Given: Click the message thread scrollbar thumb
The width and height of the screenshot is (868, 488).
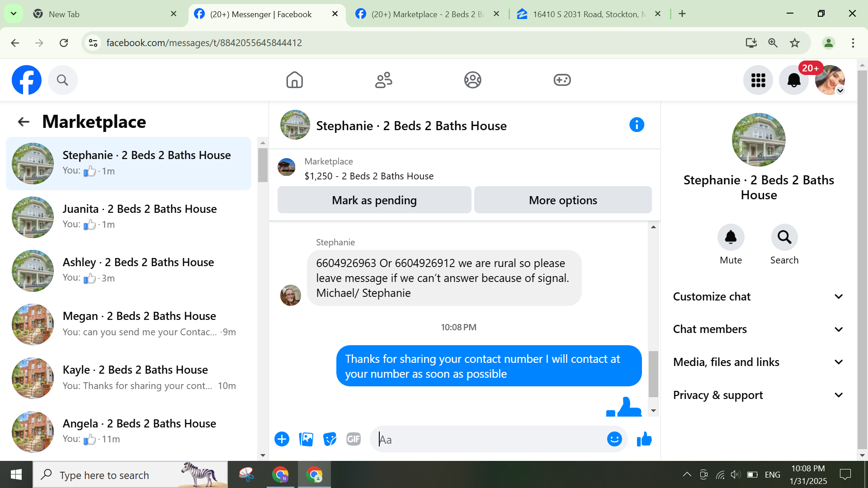Looking at the screenshot, I should point(653,374).
